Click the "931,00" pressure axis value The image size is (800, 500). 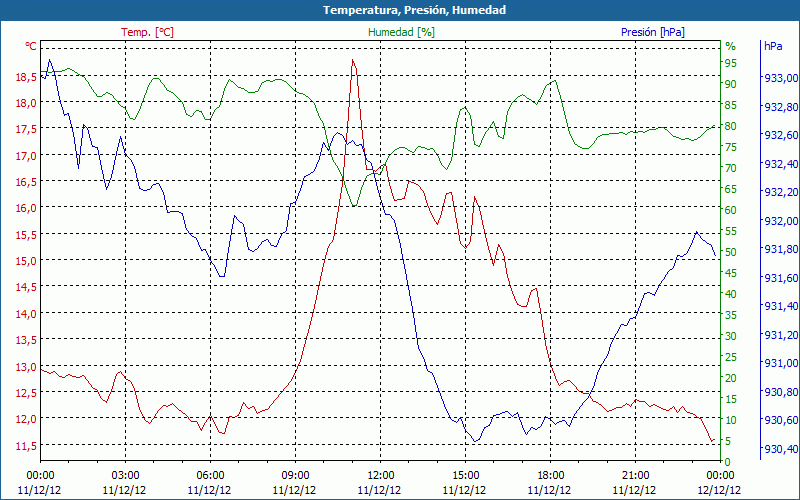click(780, 363)
